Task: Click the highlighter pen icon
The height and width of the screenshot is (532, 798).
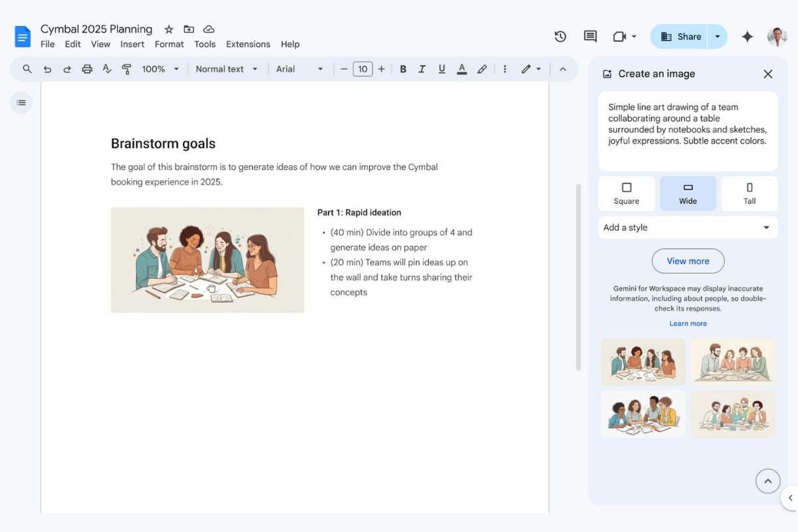Action: (x=482, y=69)
